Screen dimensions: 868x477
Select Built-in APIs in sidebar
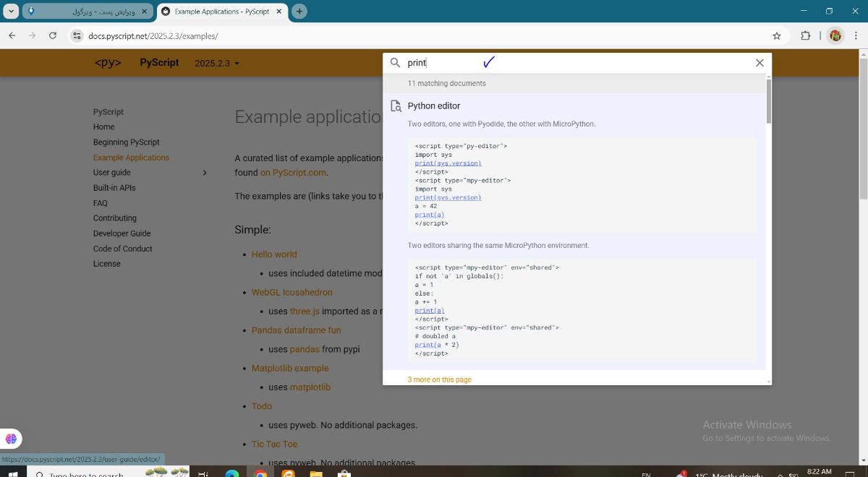coord(114,188)
